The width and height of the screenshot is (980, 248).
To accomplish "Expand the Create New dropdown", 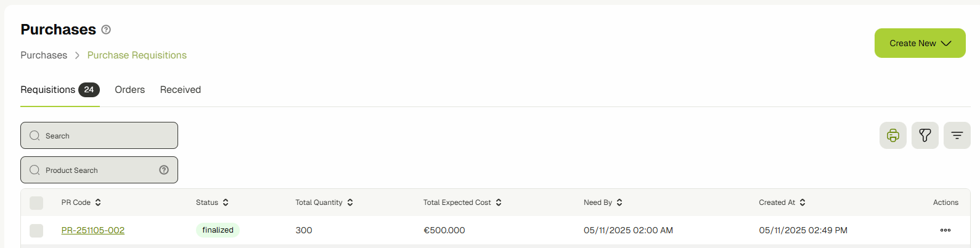I will click(920, 43).
